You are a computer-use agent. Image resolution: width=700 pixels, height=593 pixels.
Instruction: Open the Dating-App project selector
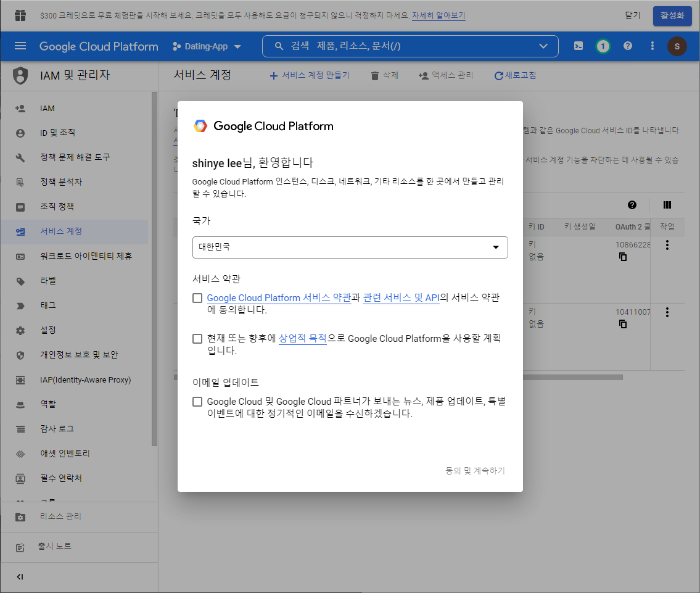207,46
